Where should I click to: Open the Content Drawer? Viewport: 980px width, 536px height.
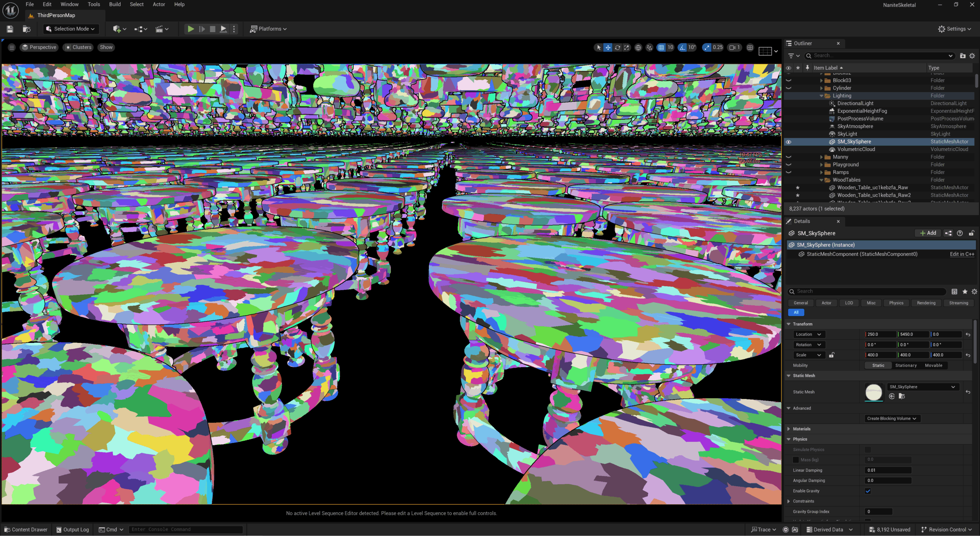[x=26, y=529]
